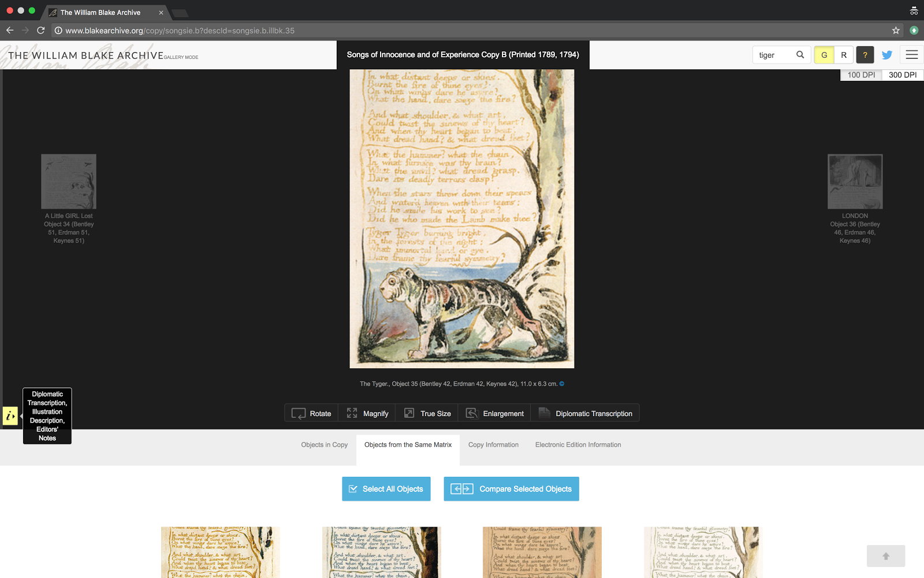924x578 pixels.
Task: Click the magnifying glass search icon
Action: tap(800, 55)
